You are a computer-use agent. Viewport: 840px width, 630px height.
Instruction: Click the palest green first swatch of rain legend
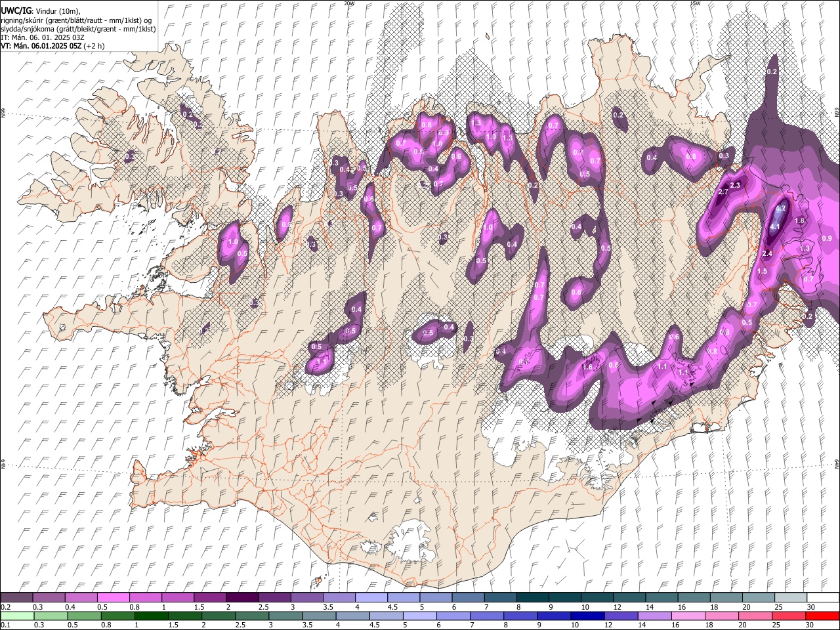(16, 616)
